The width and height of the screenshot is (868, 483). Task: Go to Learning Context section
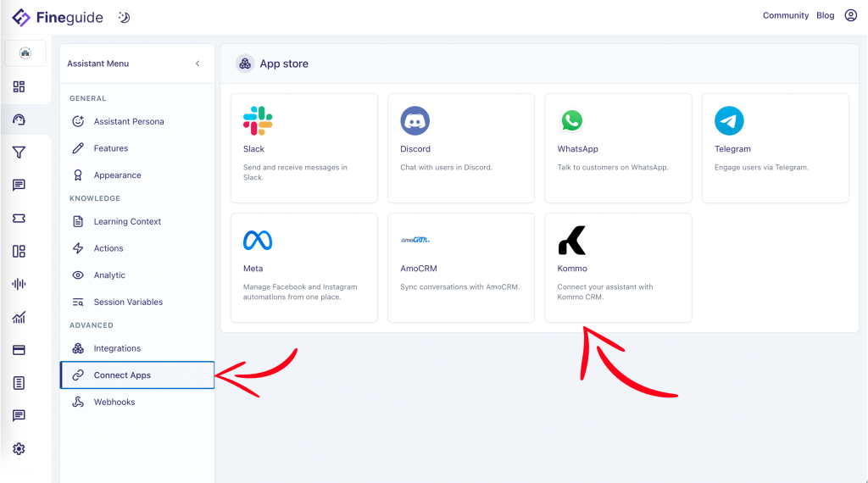click(127, 221)
